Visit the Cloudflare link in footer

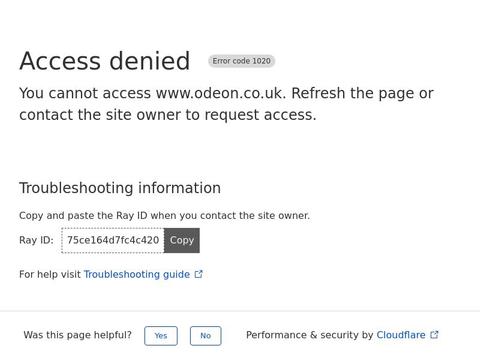pyautogui.click(x=401, y=335)
